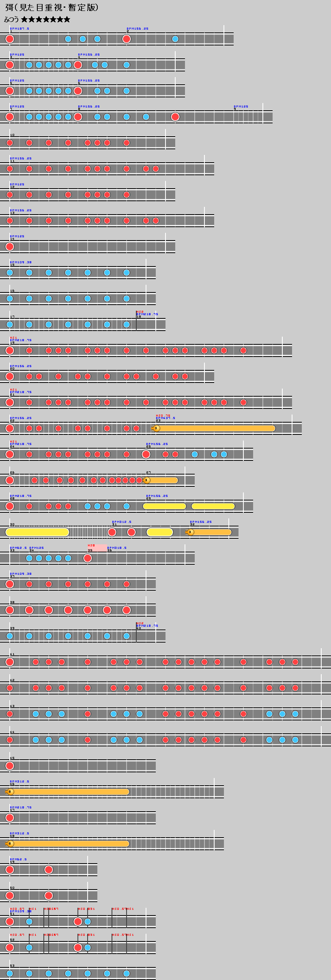
Task: Click the BPM437.5 label at measure 23
Action: click(x=165, y=418)
